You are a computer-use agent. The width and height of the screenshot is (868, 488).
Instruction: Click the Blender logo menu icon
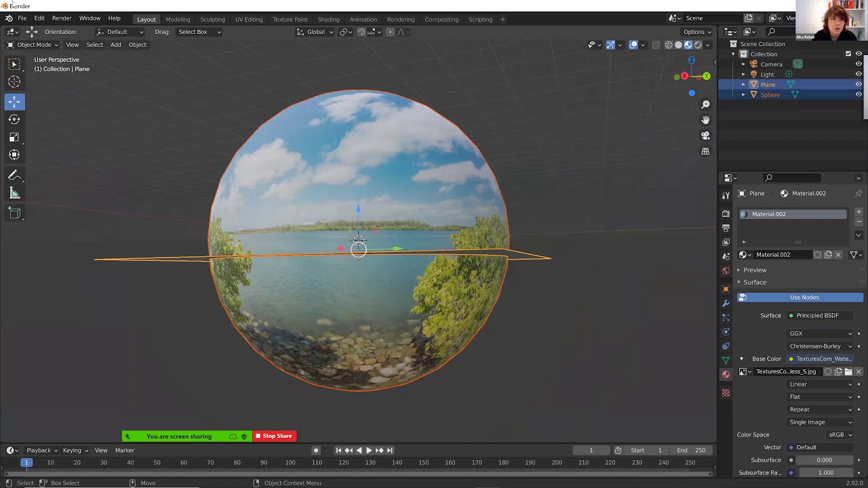coord(8,18)
